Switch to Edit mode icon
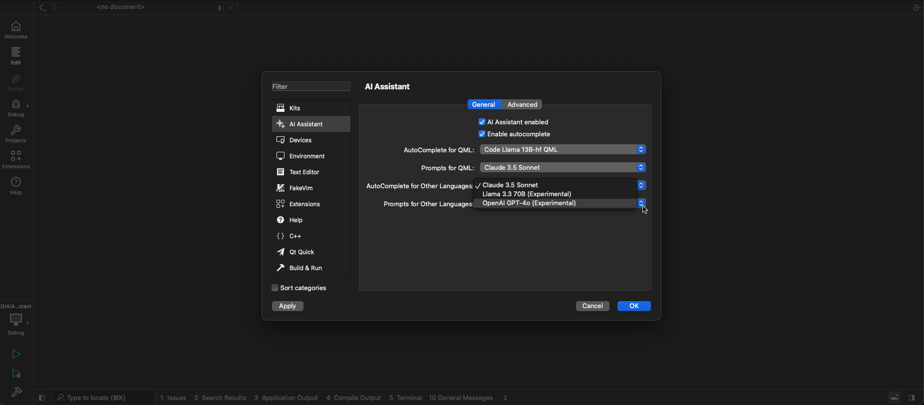Image resolution: width=924 pixels, height=405 pixels. [x=16, y=56]
